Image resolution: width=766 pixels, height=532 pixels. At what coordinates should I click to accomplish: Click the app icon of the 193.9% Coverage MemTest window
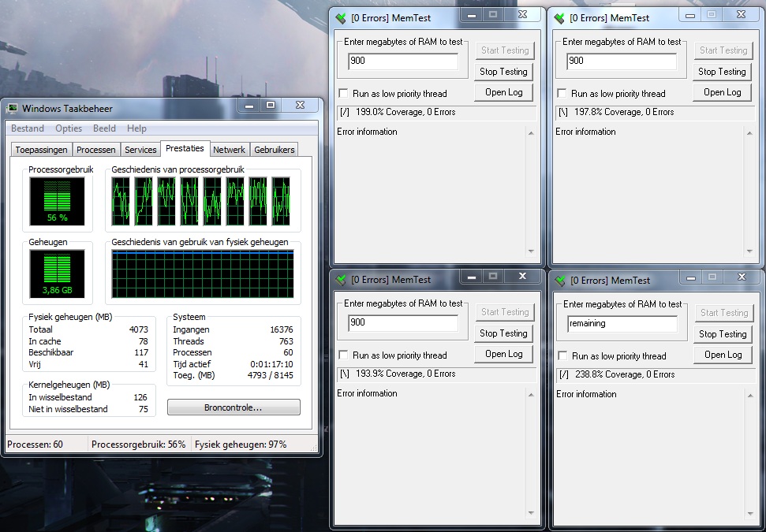(341, 280)
